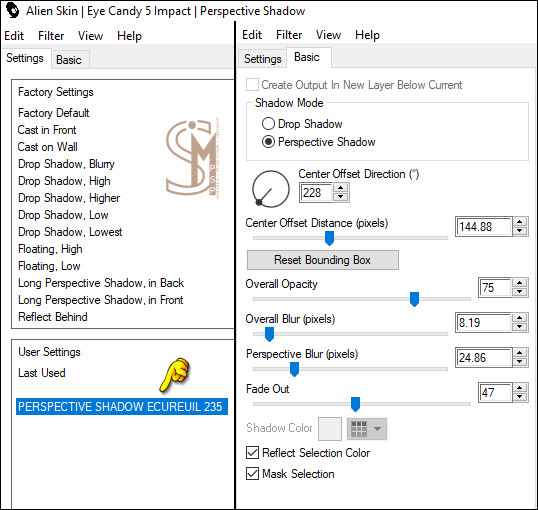Viewport: 538px width, 510px height.
Task: Click the Center Offset Distance value field
Action: click(x=484, y=227)
